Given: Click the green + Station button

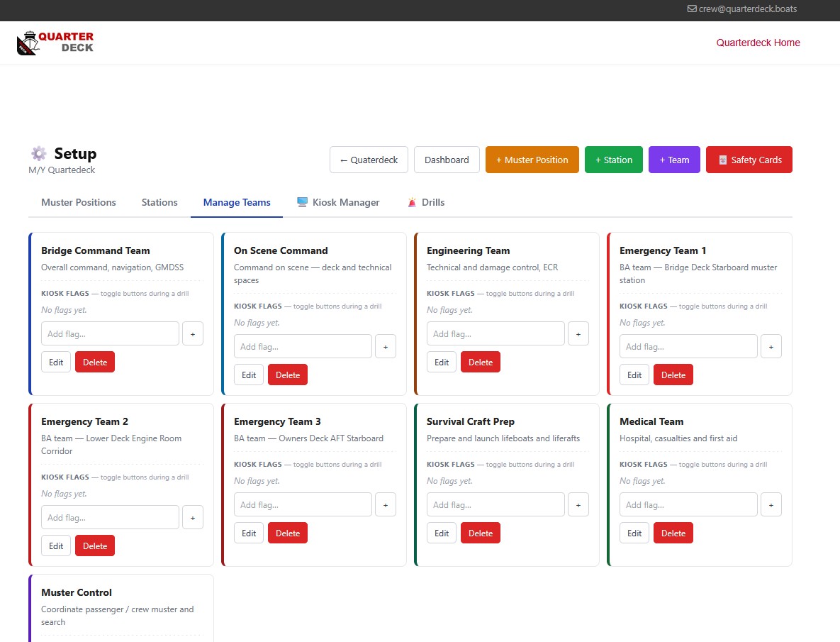Looking at the screenshot, I should pos(614,160).
